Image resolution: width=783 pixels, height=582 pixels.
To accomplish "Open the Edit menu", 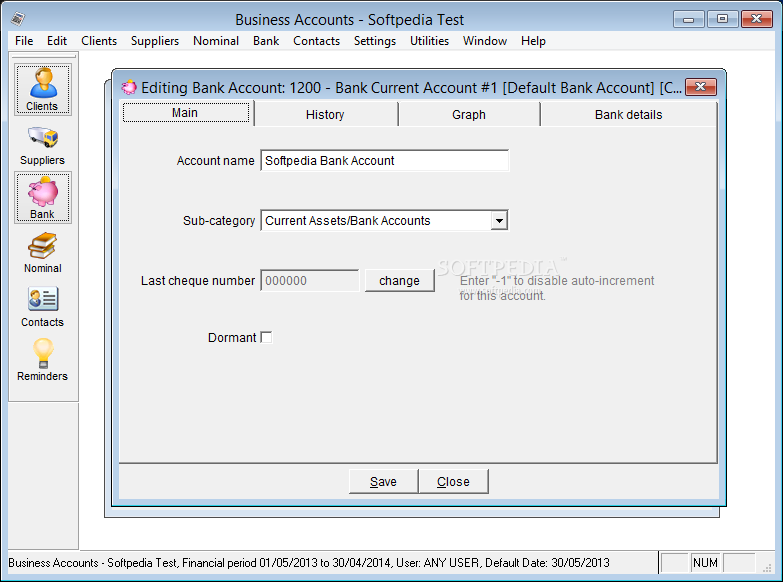I will coord(57,41).
